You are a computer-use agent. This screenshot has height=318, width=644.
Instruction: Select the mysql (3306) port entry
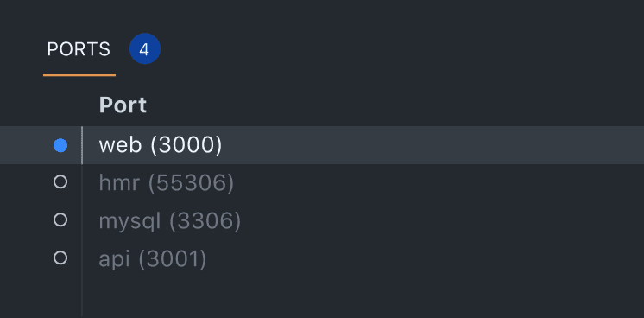[169, 221]
